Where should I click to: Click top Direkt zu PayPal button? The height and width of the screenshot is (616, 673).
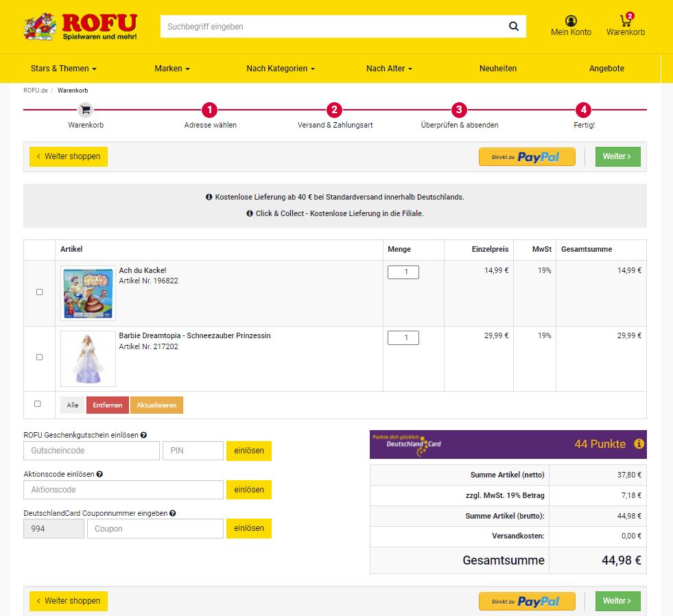[x=527, y=156]
